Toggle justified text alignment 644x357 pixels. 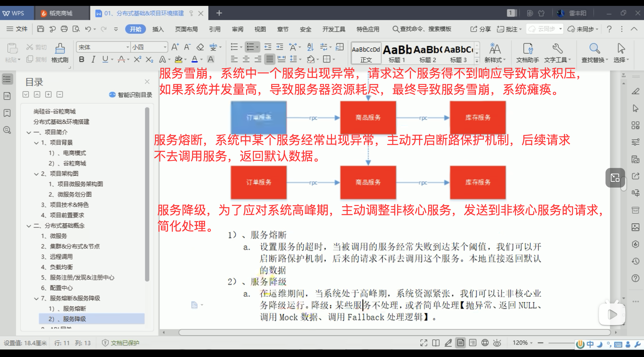pyautogui.click(x=270, y=60)
